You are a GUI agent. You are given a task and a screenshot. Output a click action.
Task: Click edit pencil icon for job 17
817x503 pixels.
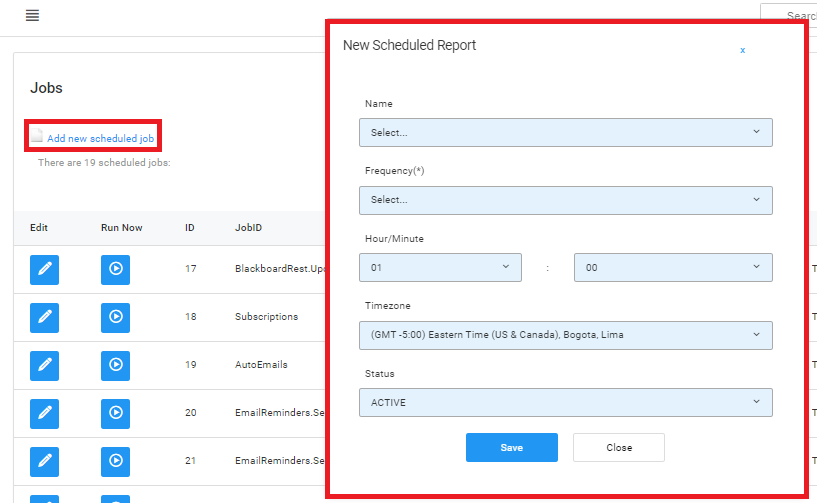click(x=44, y=269)
